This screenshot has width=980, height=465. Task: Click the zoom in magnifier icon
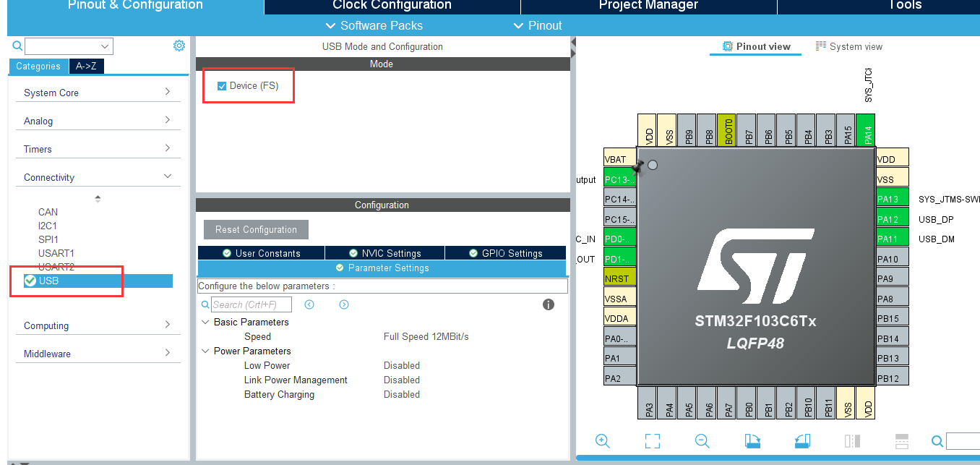click(x=602, y=440)
